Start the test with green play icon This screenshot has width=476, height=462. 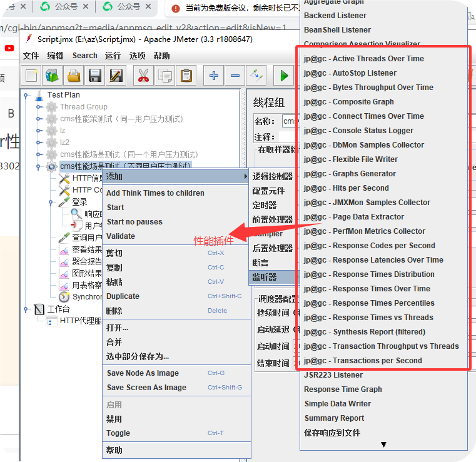[x=284, y=76]
